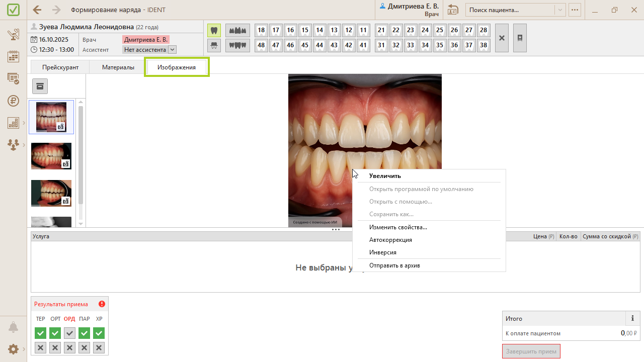Open the dental chair sidebar icon
Screen dimensions: 644x362
(14, 34)
